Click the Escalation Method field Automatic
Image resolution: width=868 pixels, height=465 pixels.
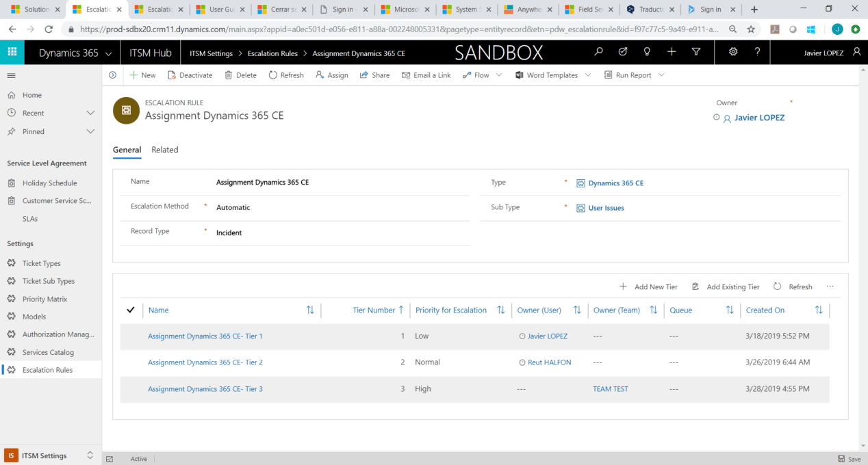pos(233,207)
